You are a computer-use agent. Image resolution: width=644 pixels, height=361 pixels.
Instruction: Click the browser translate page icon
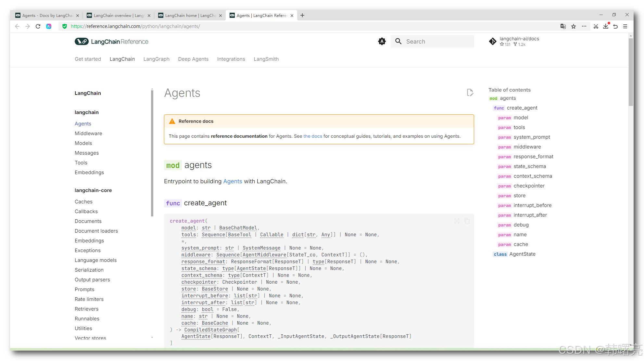tap(563, 26)
